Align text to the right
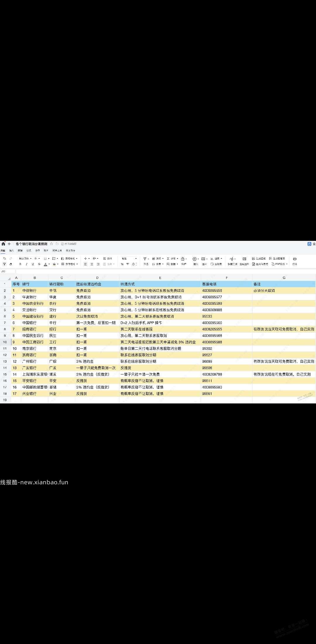 pyautogui.click(x=98, y=264)
